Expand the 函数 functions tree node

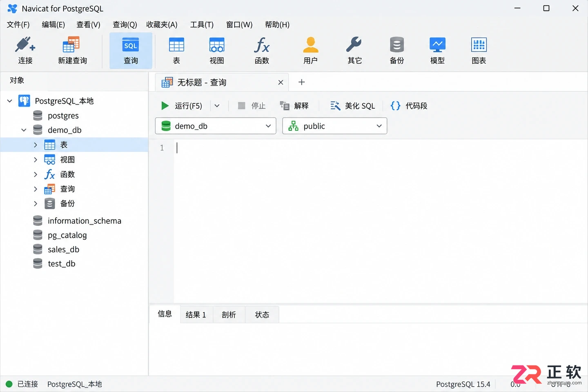coord(36,174)
